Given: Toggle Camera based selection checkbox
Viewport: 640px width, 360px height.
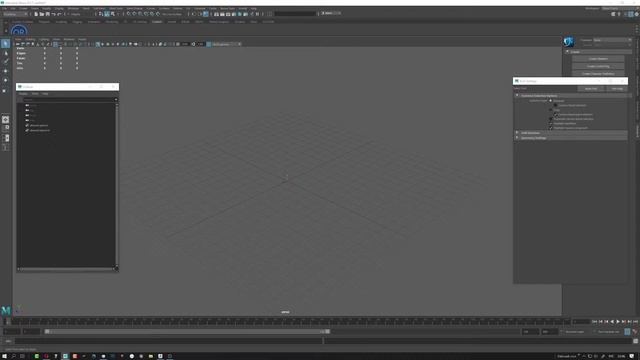Looking at the screenshot, I should pos(556,105).
